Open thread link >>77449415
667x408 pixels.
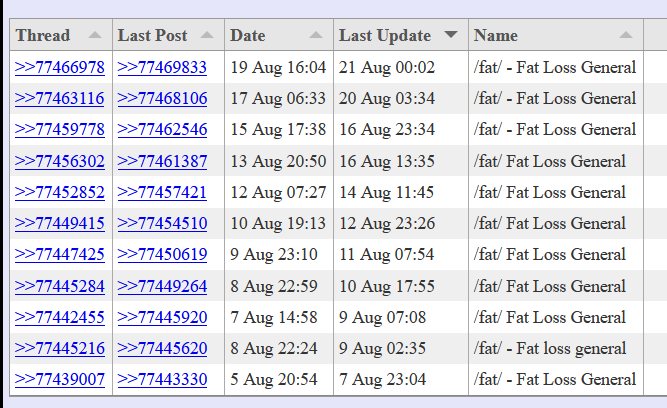click(60, 223)
